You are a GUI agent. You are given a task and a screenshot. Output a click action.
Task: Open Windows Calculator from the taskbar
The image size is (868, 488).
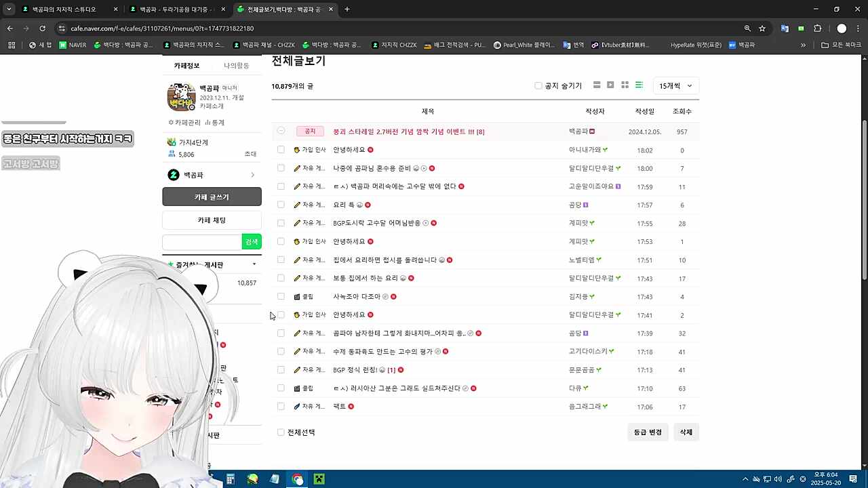231,479
